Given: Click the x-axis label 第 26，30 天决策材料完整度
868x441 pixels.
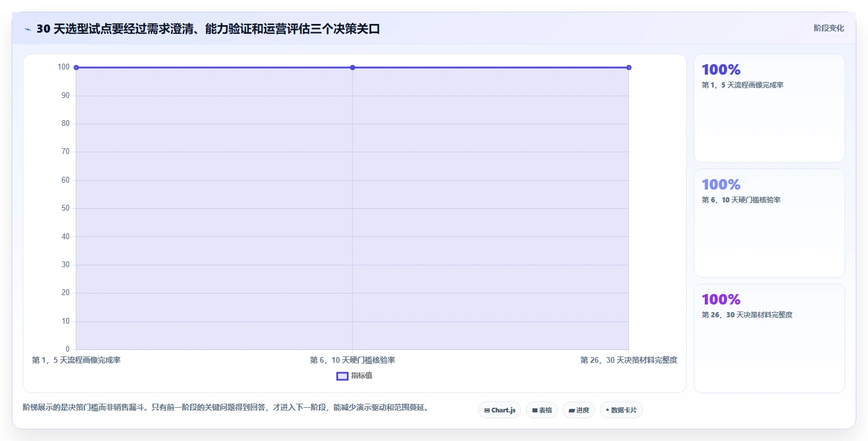Looking at the screenshot, I should click(629, 360).
